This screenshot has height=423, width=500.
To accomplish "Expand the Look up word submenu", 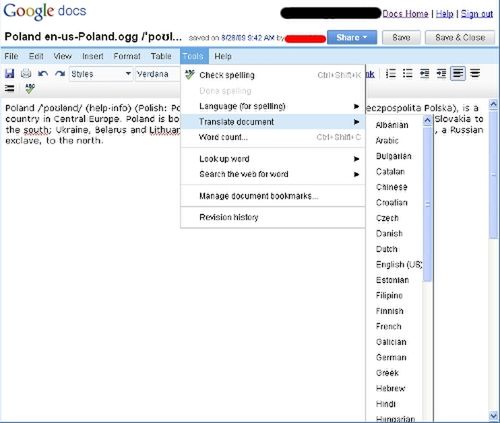I will pos(273,159).
